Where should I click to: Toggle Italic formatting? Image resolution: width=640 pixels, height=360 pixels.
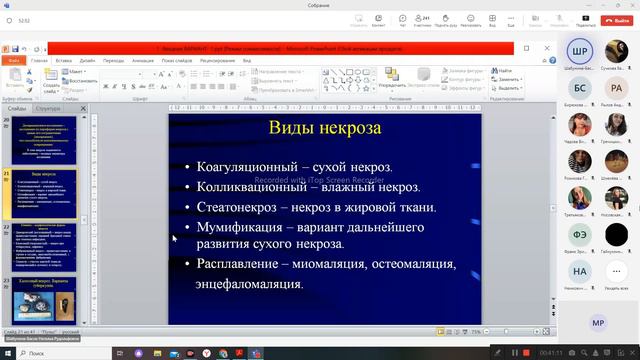115,87
